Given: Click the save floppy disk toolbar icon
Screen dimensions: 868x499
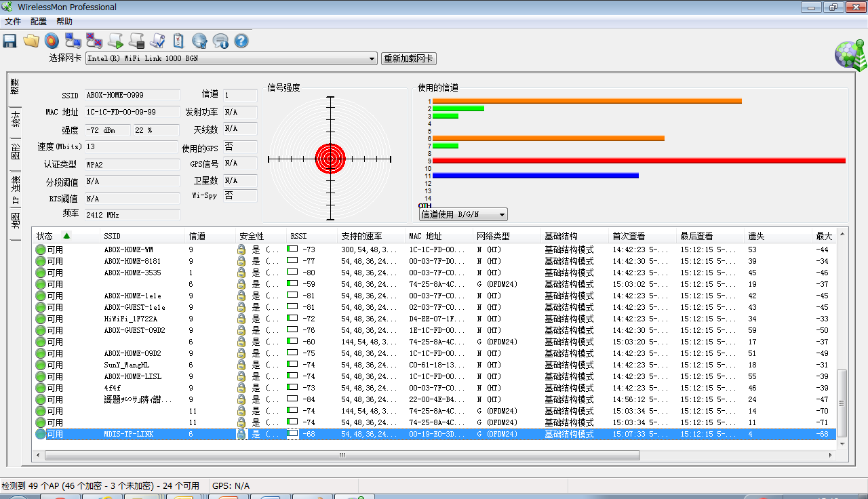Looking at the screenshot, I should (x=10, y=41).
